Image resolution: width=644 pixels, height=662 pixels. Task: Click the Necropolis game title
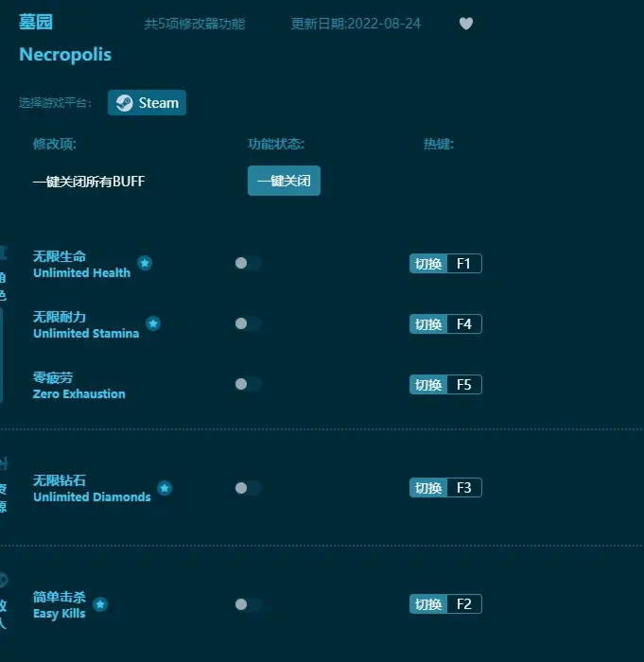tap(65, 55)
